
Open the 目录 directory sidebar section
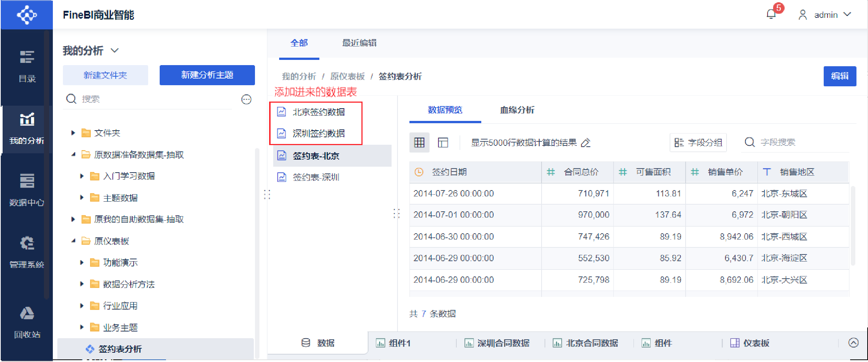(x=27, y=67)
